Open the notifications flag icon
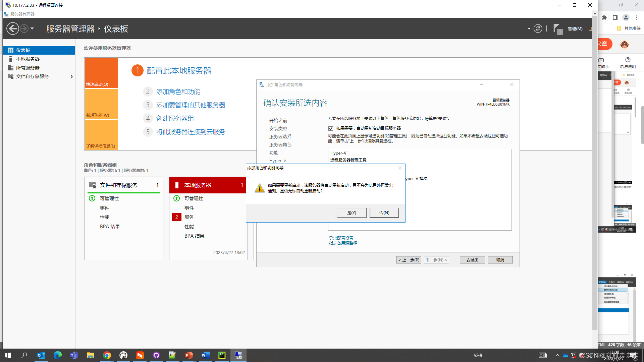The image size is (644, 362). tap(557, 28)
